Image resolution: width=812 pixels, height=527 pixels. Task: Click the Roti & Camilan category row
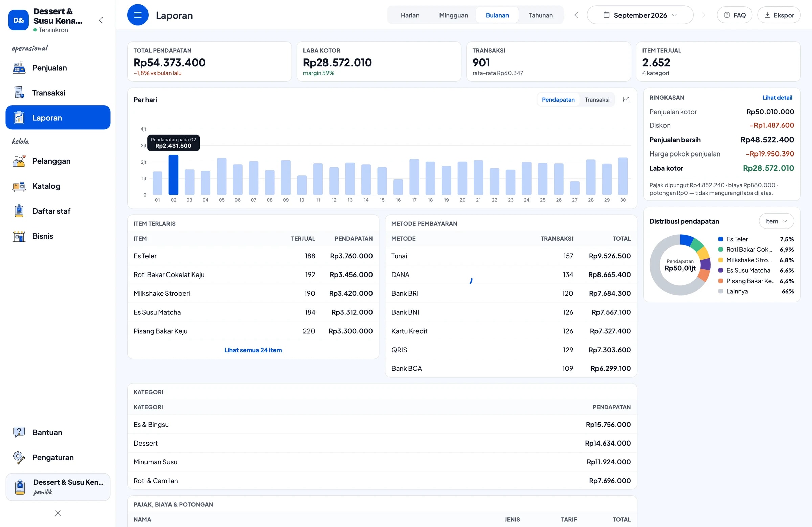pos(382,481)
